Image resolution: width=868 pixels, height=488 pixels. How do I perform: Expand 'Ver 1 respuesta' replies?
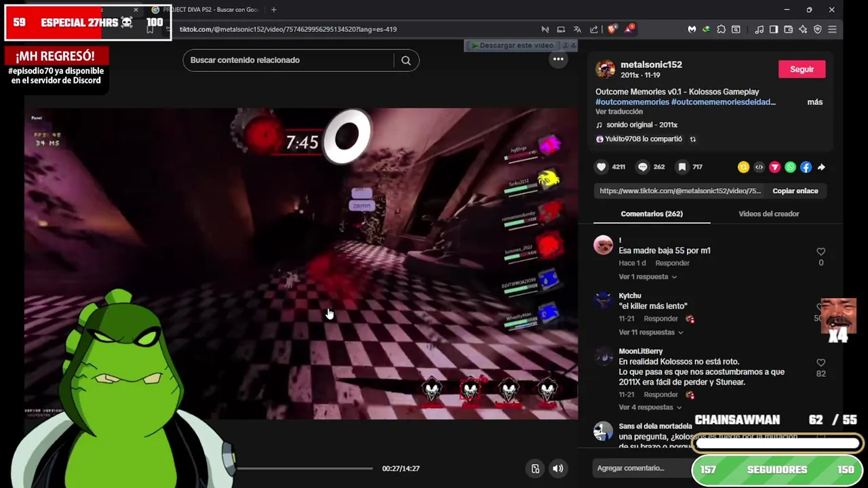coord(647,277)
